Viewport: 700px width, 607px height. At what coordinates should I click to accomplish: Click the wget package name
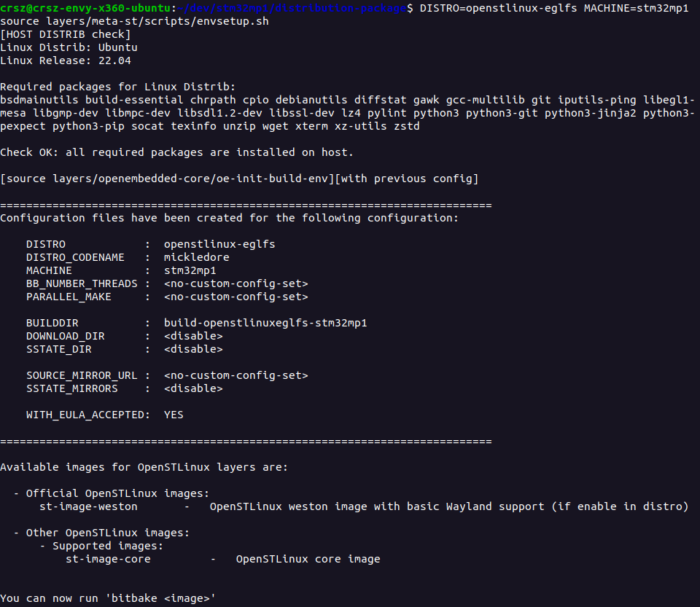276,126
